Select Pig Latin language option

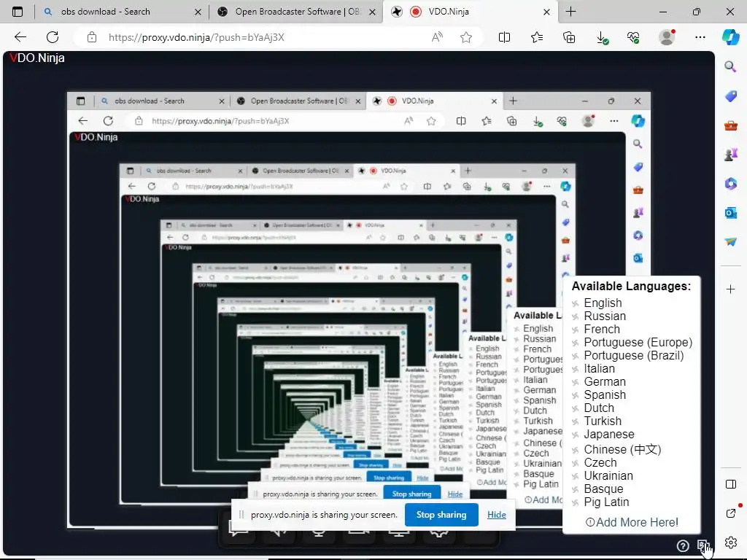click(x=606, y=502)
